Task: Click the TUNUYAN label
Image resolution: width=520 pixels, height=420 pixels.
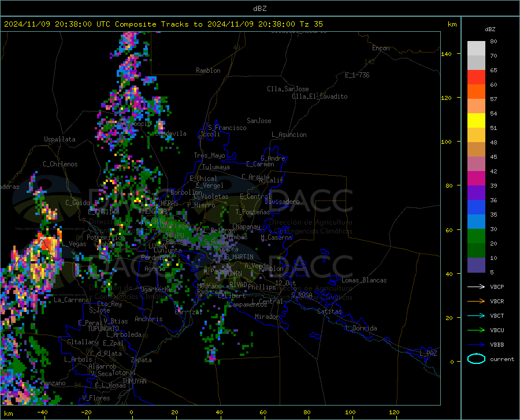Action: tap(134, 381)
